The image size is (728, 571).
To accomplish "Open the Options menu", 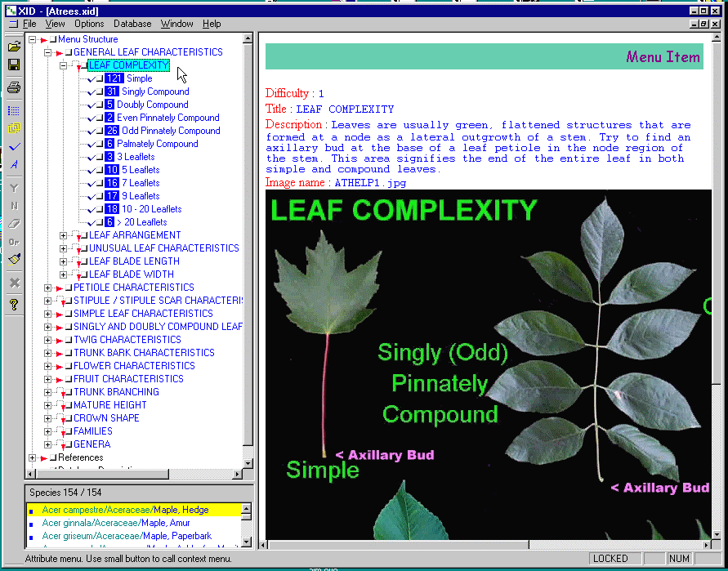I will pyautogui.click(x=89, y=24).
